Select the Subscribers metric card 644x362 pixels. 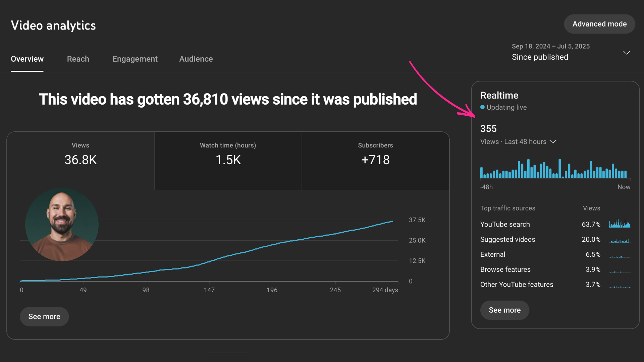[x=375, y=161]
